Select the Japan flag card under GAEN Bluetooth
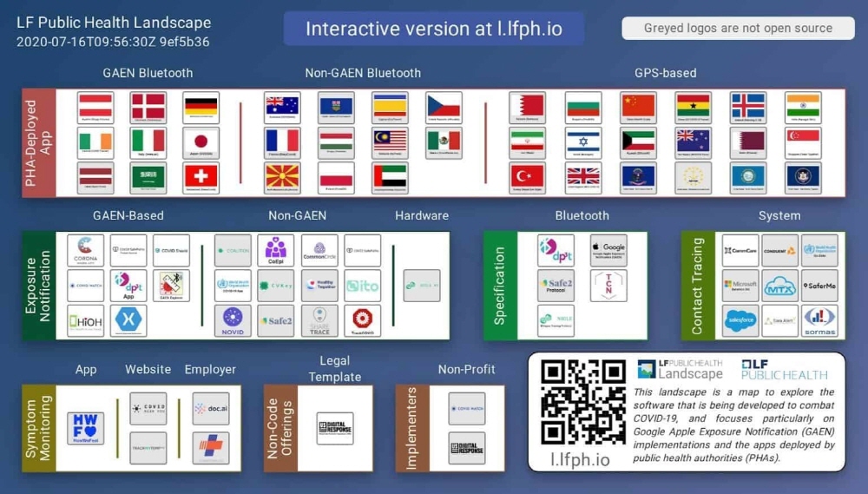This screenshot has width=868, height=494. [201, 143]
